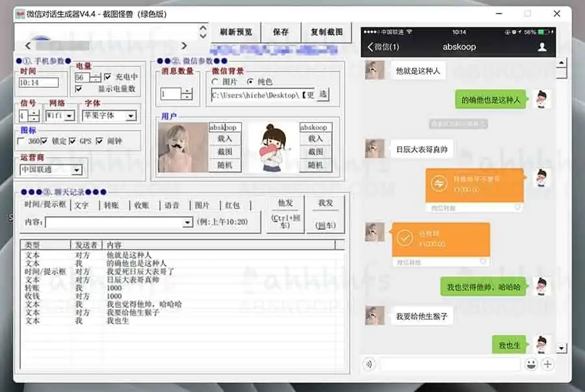Viewport: 585px width, 392px height.
Task: Click the 保存 save button
Action: tap(281, 32)
